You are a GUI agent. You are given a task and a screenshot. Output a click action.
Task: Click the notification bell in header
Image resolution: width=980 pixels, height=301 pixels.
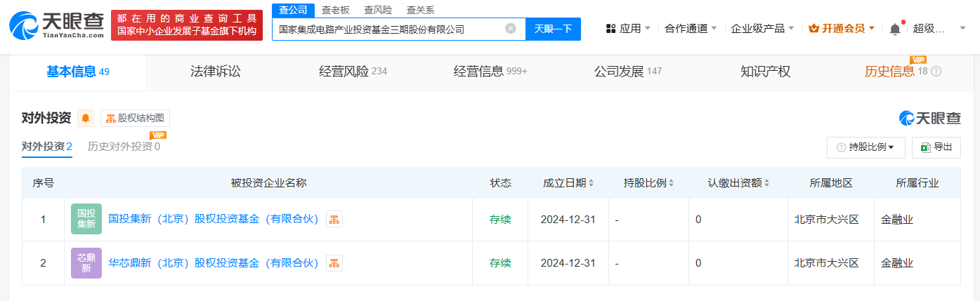(x=894, y=29)
